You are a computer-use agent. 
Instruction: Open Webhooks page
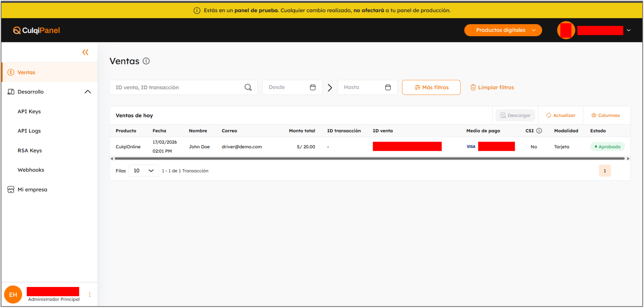[31, 170]
